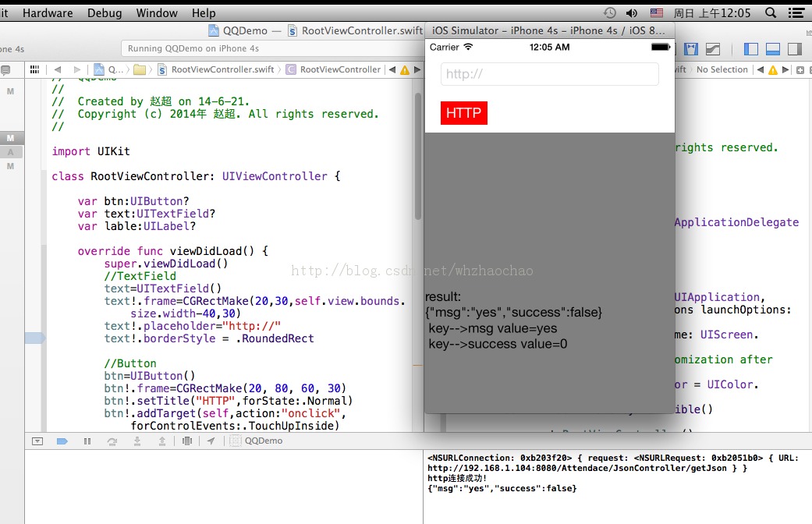The height and width of the screenshot is (524, 812).
Task: Open the Window menu
Action: [x=157, y=13]
